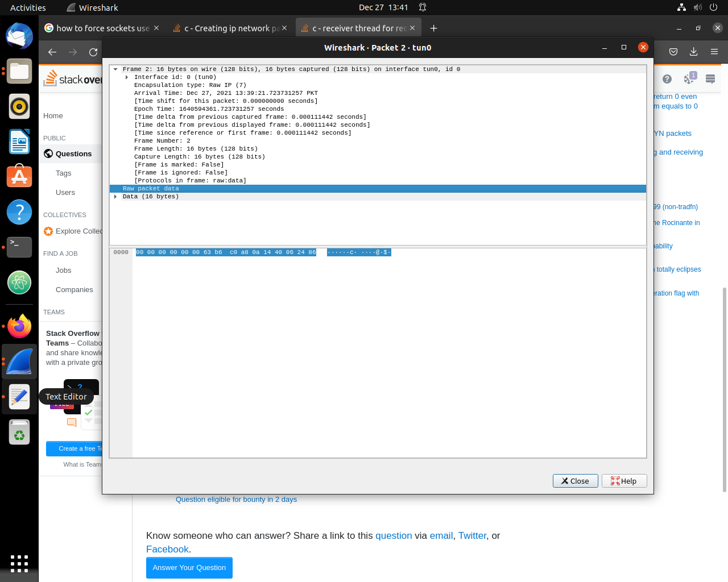Select 'receiver thread for' browser tab
728x582 pixels.
(358, 28)
